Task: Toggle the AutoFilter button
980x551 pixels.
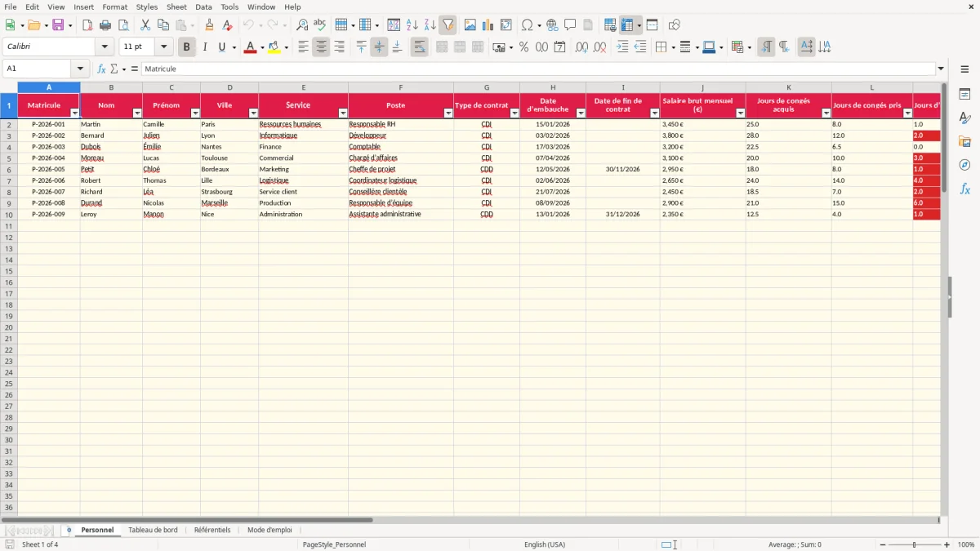Action: point(448,25)
